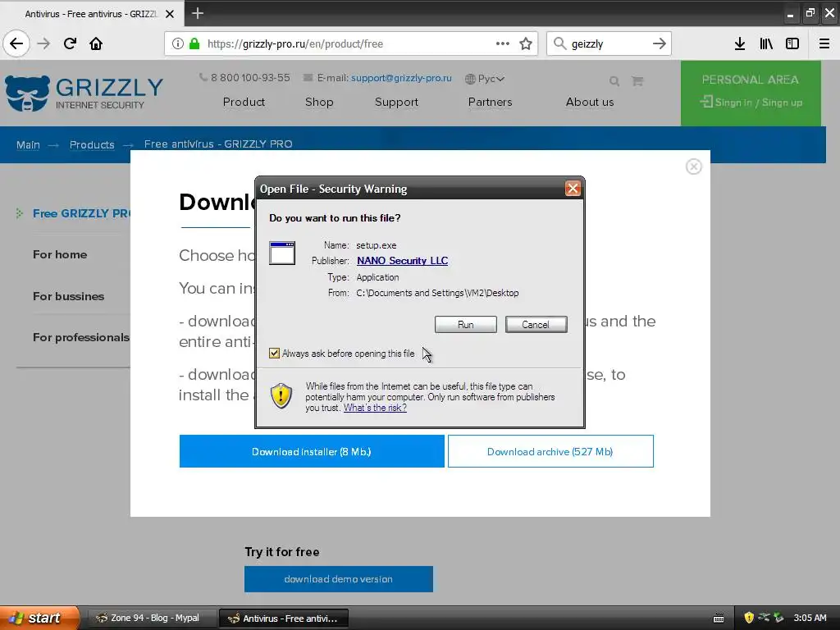Open the page actions three-dots menu
840x630 pixels.
tap(503, 43)
